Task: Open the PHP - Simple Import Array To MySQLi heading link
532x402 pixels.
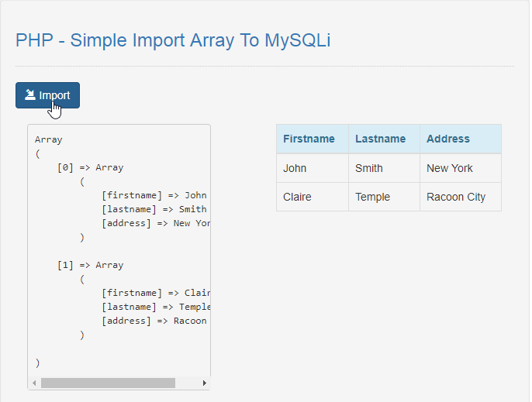Action: point(173,40)
